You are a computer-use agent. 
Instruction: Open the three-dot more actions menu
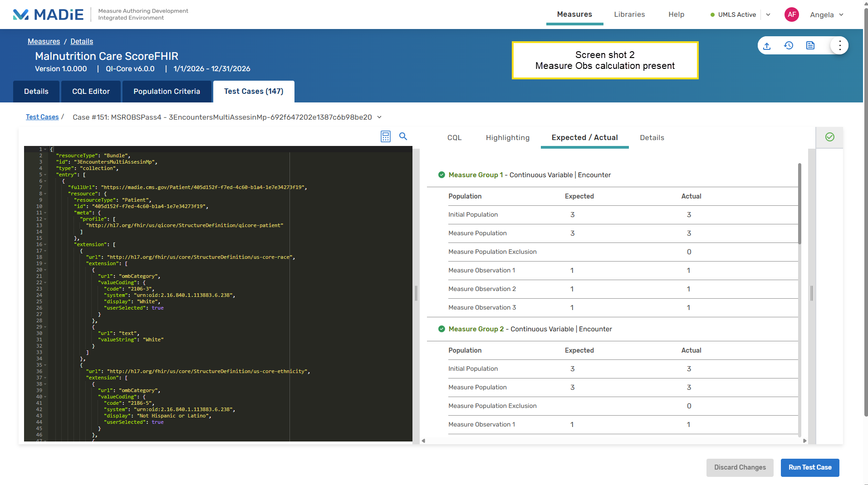click(x=839, y=46)
